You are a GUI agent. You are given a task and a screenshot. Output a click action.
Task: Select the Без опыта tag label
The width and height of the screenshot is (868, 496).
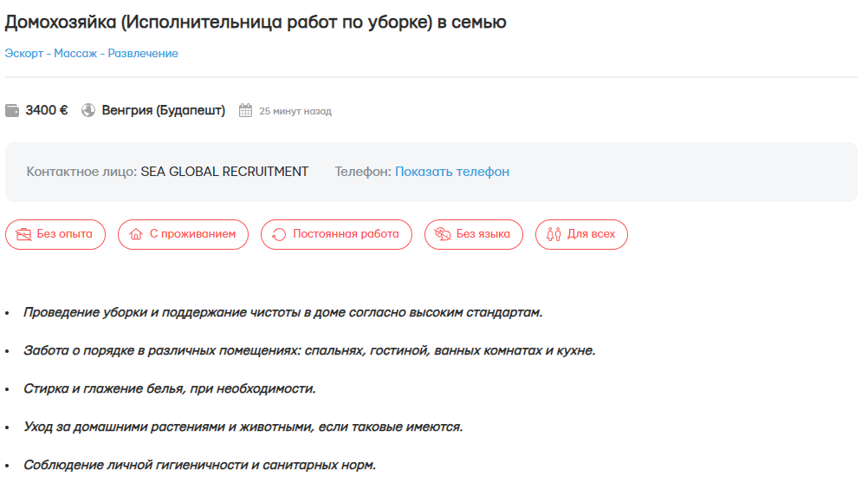click(x=65, y=234)
